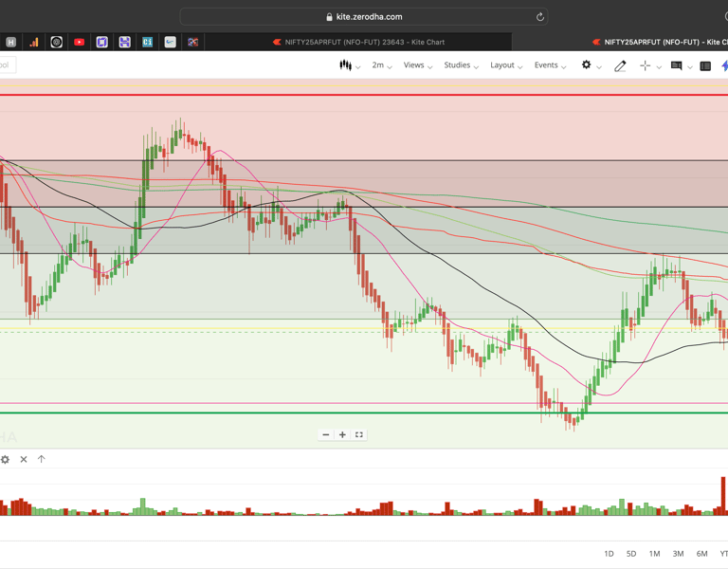Open the Views dropdown
Viewport: 728px width, 569px height.
pyautogui.click(x=417, y=65)
